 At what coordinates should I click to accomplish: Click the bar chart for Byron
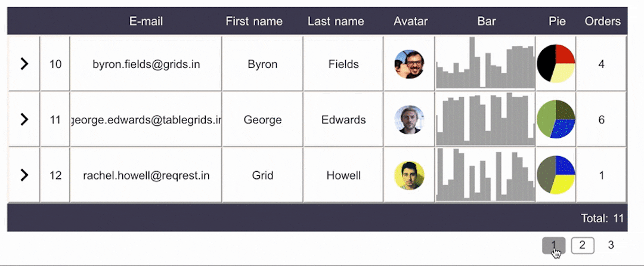(x=485, y=64)
